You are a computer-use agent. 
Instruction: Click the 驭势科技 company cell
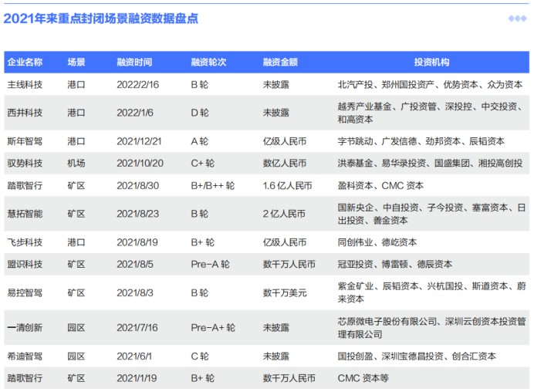click(25, 163)
